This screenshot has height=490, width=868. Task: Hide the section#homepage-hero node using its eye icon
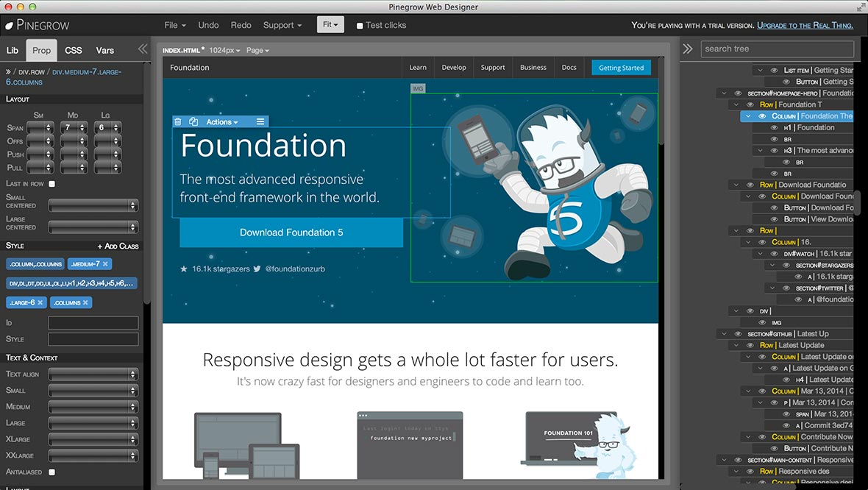738,93
